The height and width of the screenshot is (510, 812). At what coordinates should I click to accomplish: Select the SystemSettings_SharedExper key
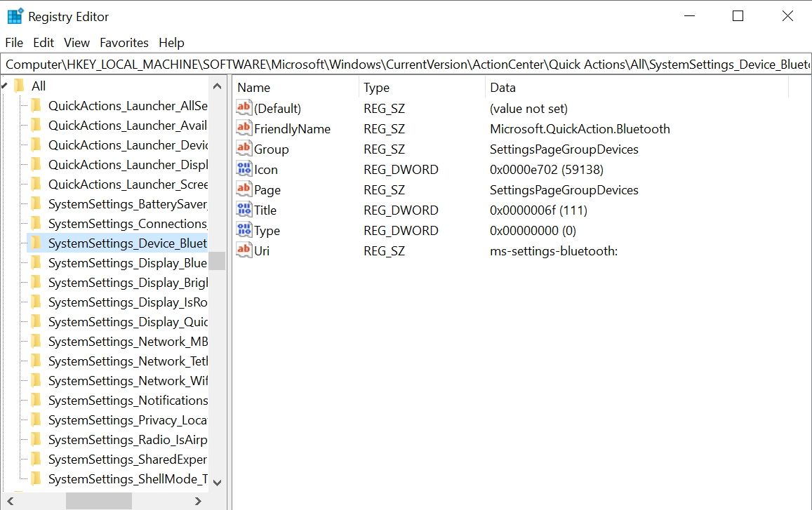tap(128, 459)
